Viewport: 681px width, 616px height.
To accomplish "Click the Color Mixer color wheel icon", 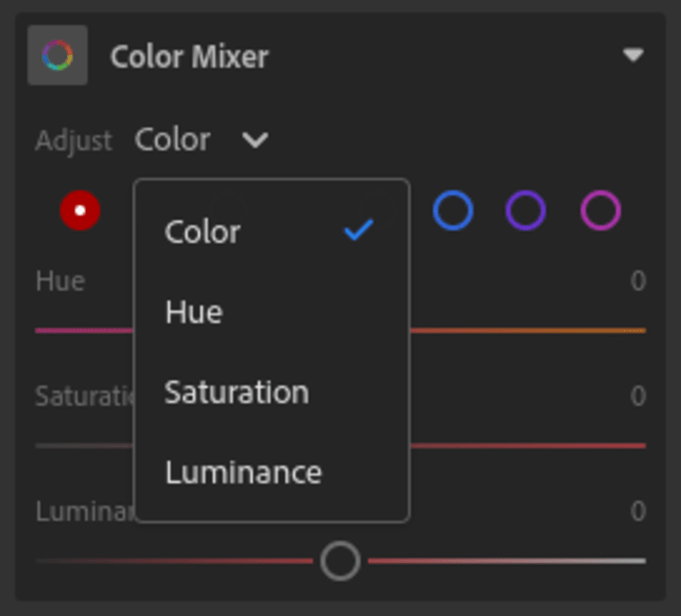I will coord(57,56).
